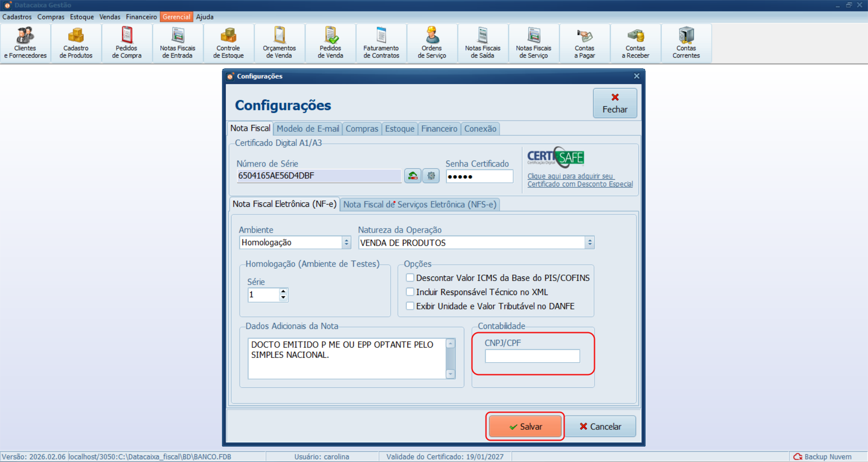This screenshot has width=868, height=462.
Task: Enable Incluir Responsável Técnico no XML
Action: [x=410, y=292]
